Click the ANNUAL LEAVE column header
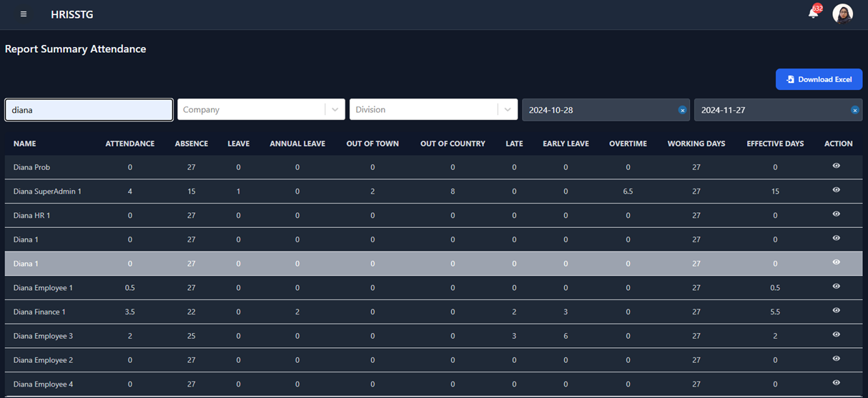 coord(297,144)
